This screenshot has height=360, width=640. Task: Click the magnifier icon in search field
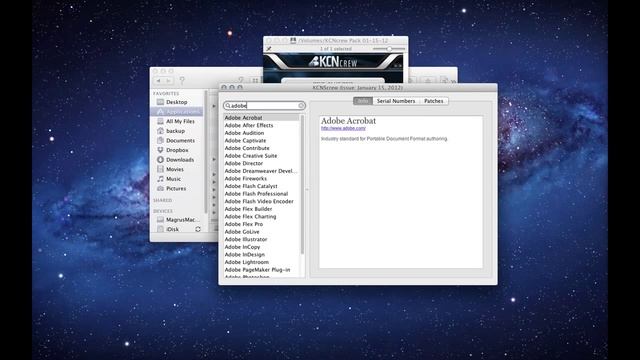[x=228, y=106]
